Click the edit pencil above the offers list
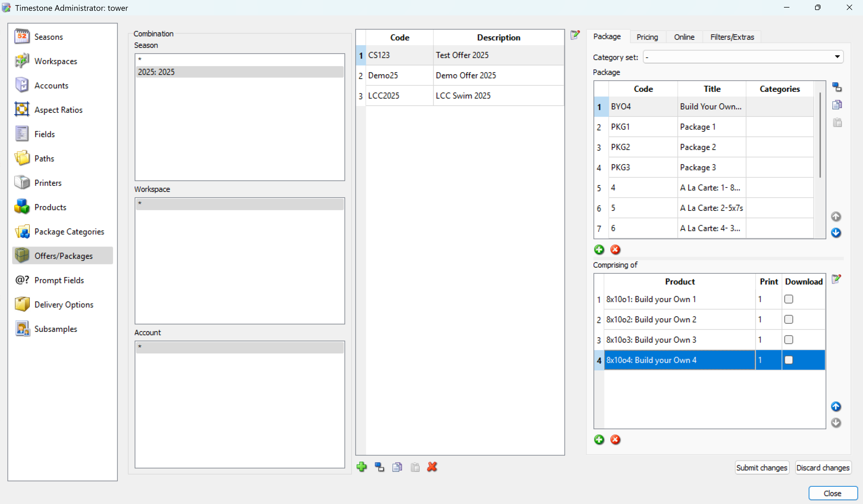 575,35
